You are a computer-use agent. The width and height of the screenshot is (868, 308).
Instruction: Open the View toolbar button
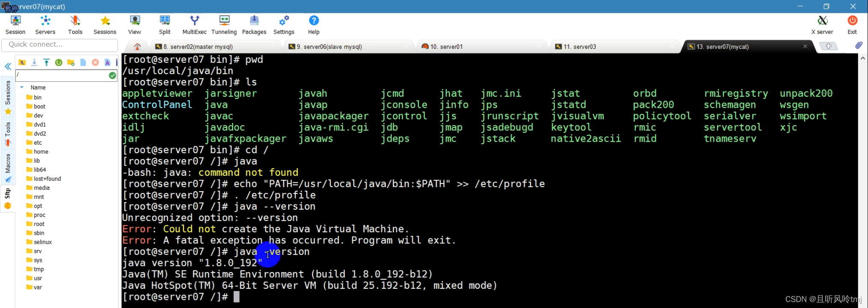click(x=135, y=25)
